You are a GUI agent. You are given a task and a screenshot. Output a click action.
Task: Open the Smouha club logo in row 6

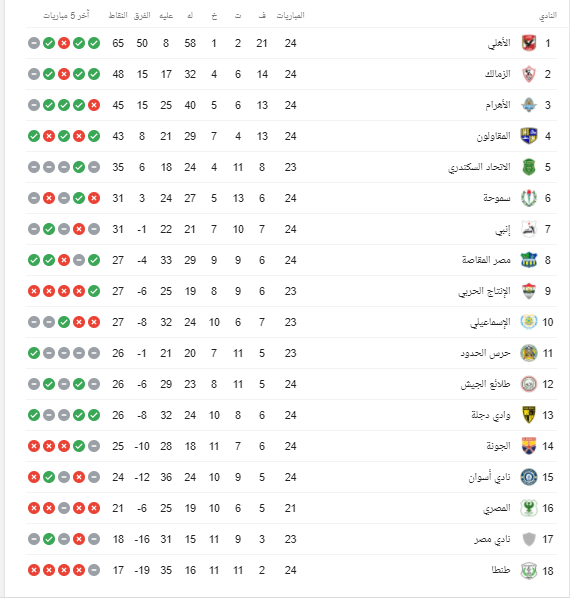pos(529,198)
